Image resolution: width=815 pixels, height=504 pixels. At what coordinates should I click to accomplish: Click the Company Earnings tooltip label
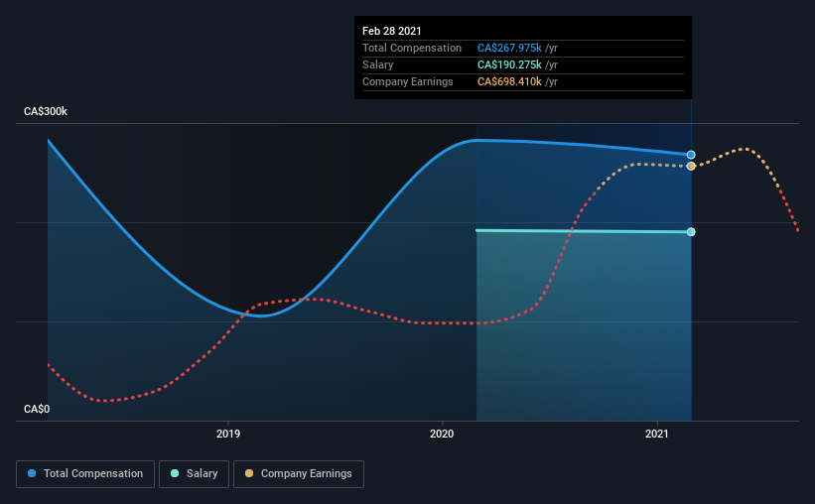407,81
